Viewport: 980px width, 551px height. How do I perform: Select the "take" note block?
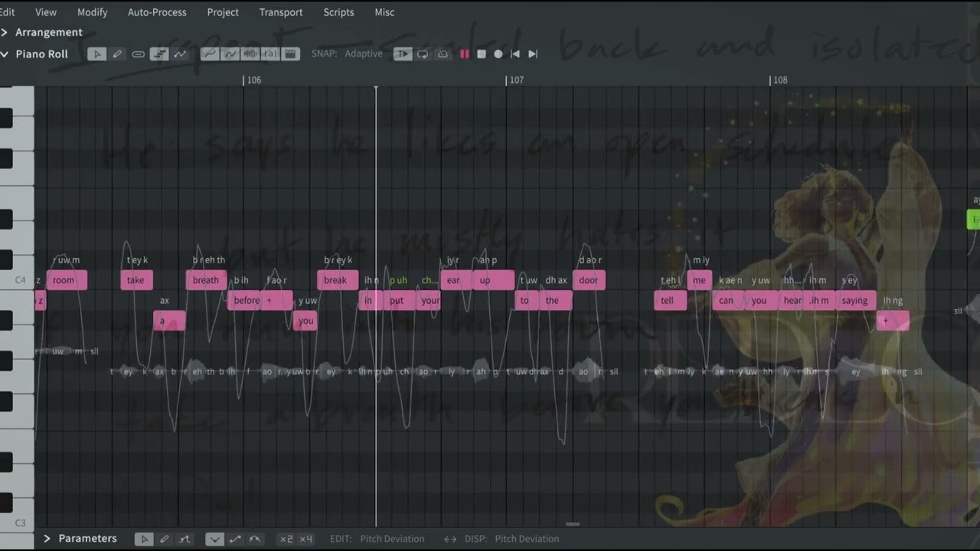pos(136,280)
